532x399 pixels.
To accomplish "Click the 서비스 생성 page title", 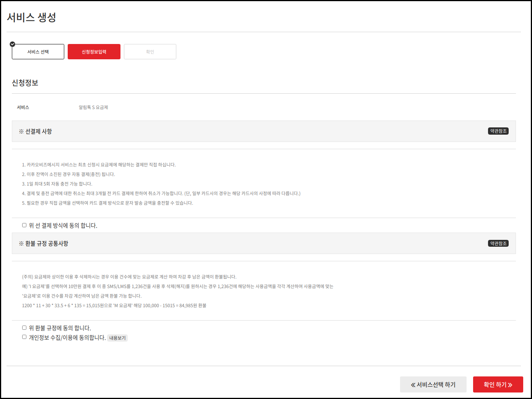I will click(31, 17).
